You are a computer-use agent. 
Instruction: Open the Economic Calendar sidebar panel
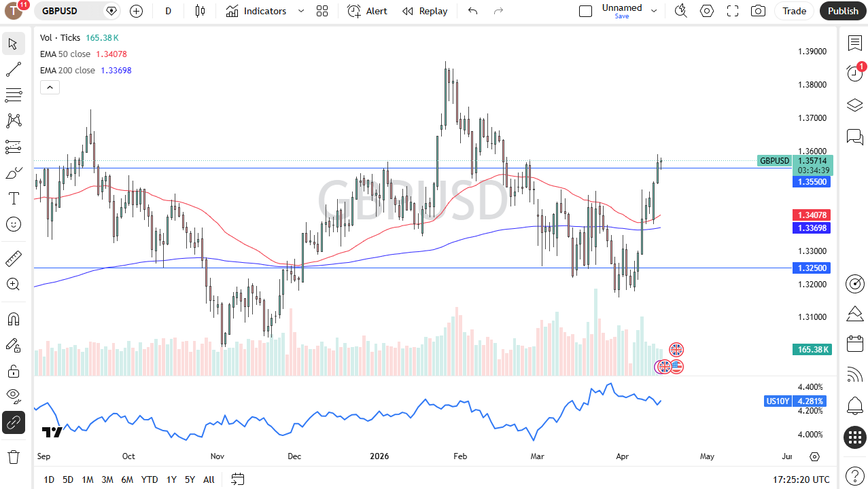tap(854, 344)
